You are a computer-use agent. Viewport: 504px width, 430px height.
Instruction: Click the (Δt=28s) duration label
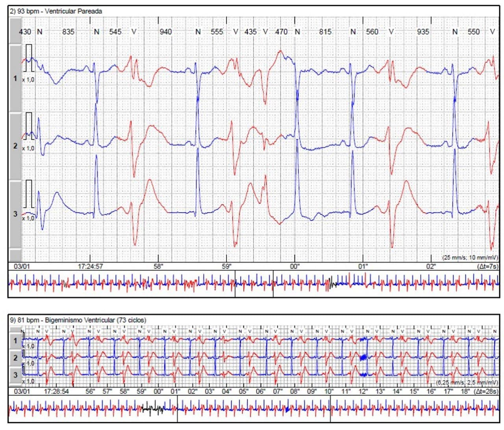point(486,391)
